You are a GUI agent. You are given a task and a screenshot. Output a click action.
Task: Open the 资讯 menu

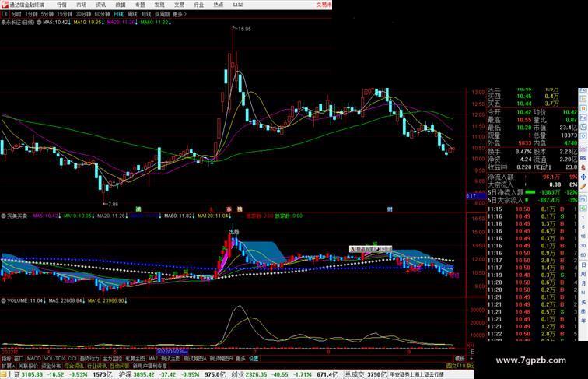point(101,5)
